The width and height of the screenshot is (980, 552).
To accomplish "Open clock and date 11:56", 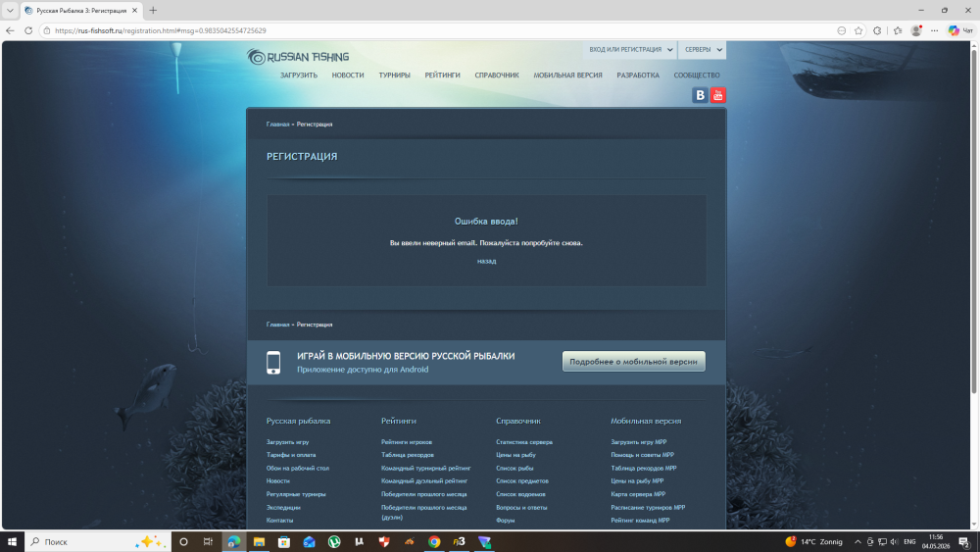I will pos(936,541).
